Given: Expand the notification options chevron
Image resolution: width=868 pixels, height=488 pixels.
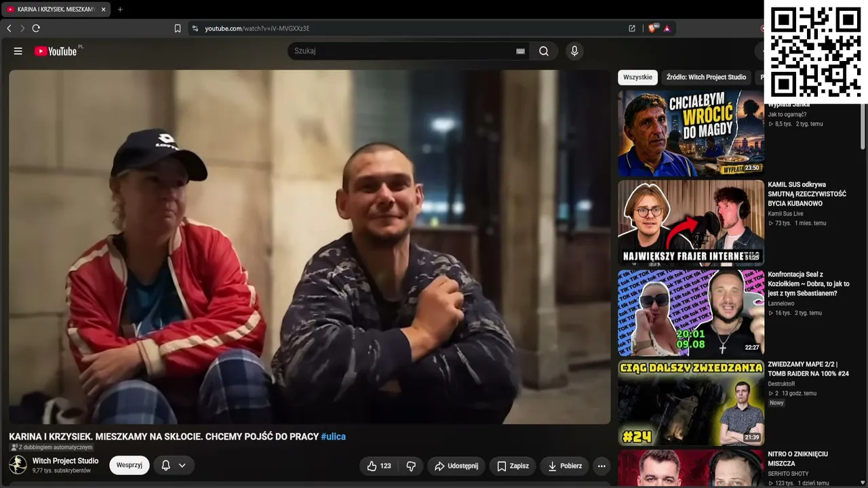Looking at the screenshot, I should pyautogui.click(x=182, y=466).
